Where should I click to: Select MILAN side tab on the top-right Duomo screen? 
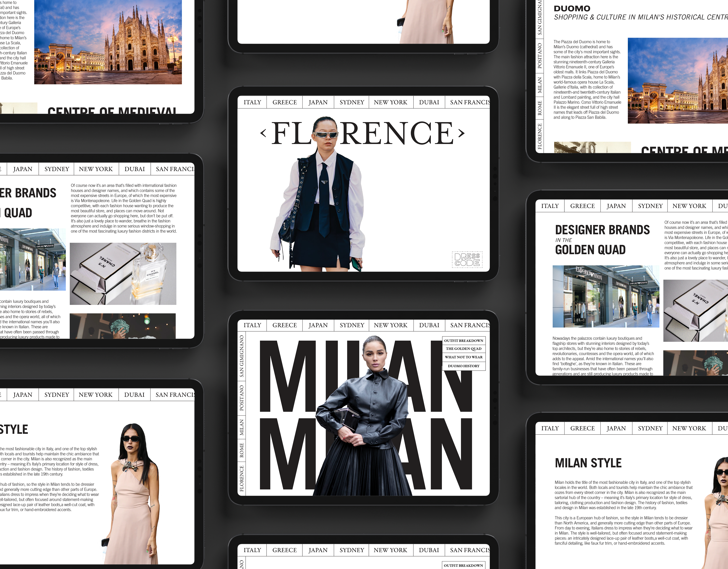(x=540, y=85)
